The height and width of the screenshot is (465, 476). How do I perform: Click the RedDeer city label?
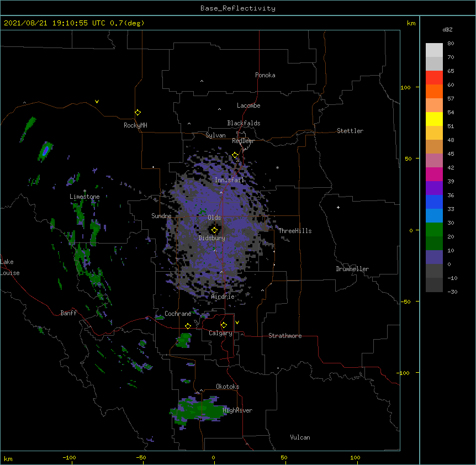[243, 141]
